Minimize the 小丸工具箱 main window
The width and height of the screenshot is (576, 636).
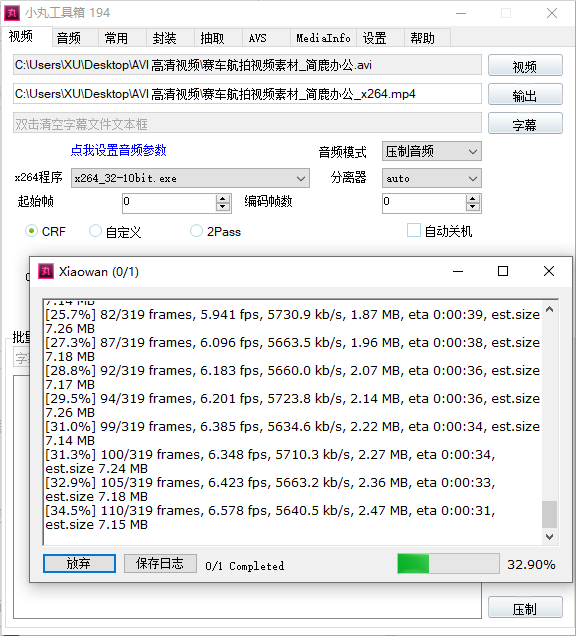point(461,13)
